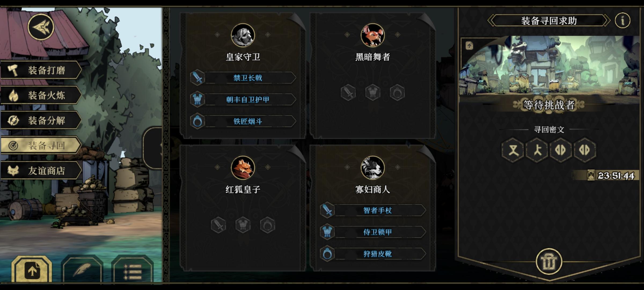This screenshot has width=644, height=290.
Task: Open the feather quill button
Action: [82, 270]
